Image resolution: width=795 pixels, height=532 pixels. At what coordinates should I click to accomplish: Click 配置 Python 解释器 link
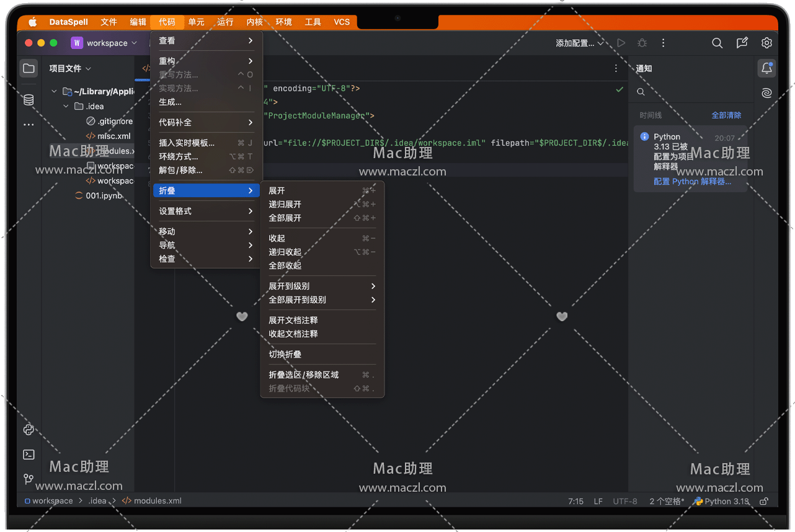pos(692,182)
